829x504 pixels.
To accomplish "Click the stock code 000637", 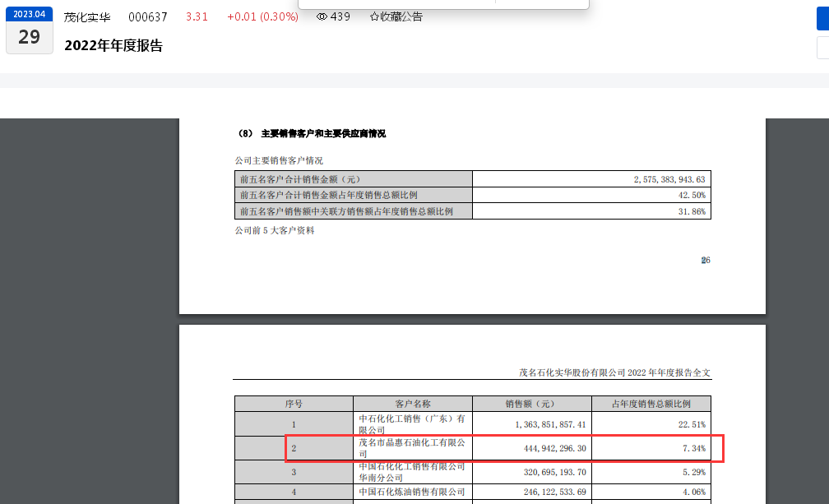I will pyautogui.click(x=148, y=17).
